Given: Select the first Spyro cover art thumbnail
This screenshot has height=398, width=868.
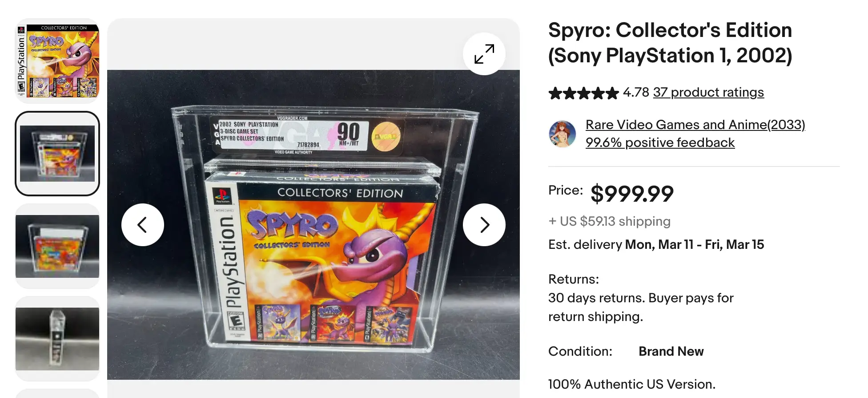Looking at the screenshot, I should 57,60.
